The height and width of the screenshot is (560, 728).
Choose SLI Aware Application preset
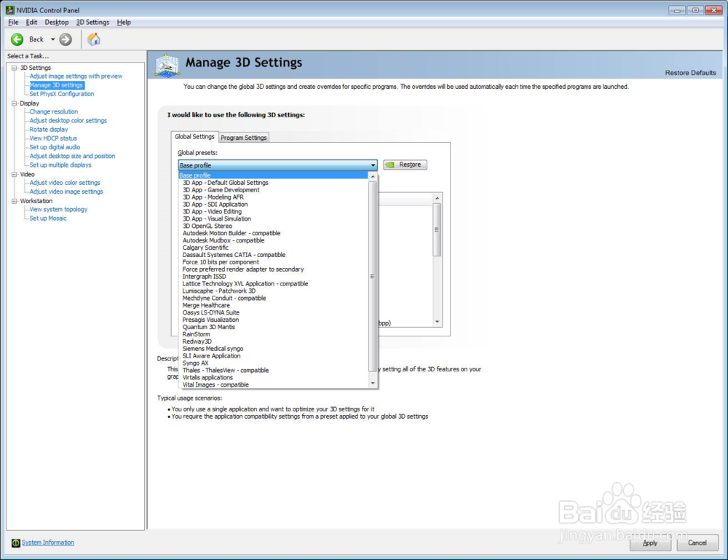click(x=211, y=355)
